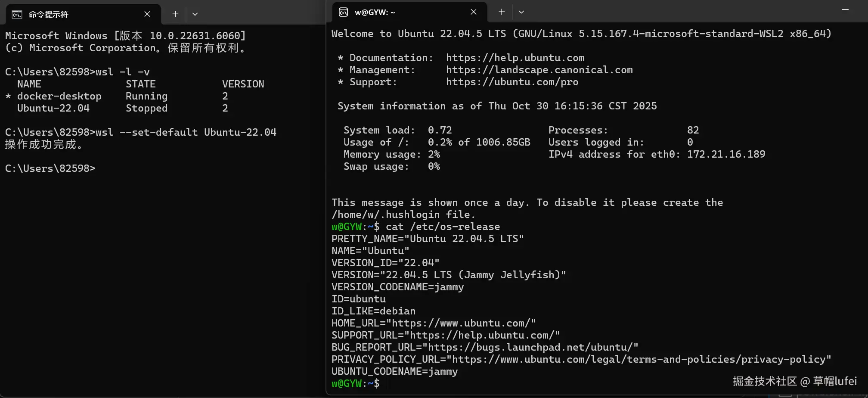Close the 命令提示符 tab
The image size is (868, 398).
tap(147, 14)
